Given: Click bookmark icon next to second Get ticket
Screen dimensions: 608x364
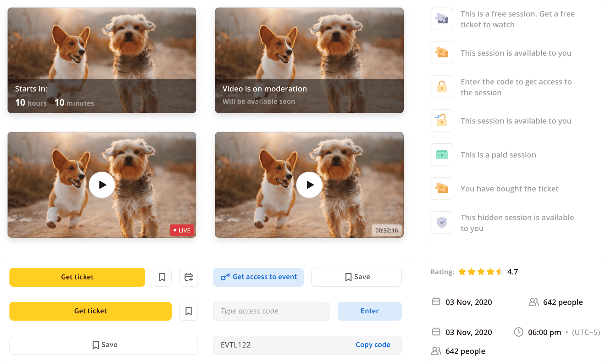Looking at the screenshot, I should click(x=189, y=311).
